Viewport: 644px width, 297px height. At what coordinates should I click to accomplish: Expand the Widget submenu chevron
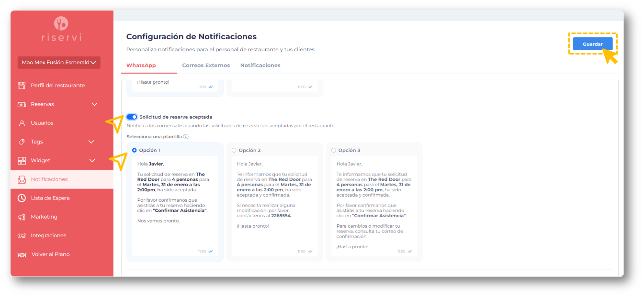(x=92, y=161)
